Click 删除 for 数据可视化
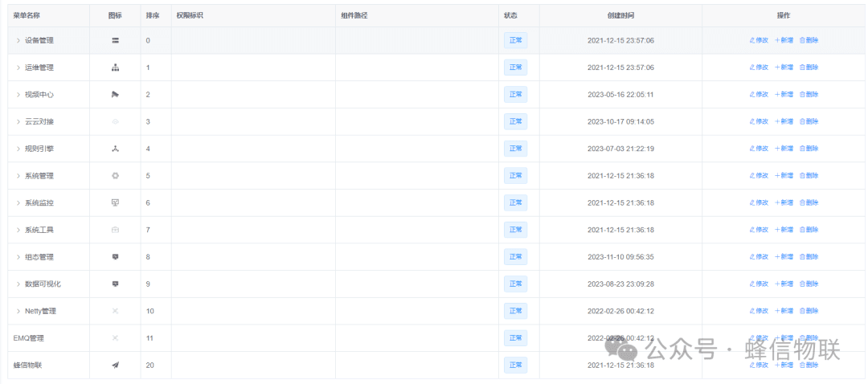Image resolution: width=868 pixels, height=384 pixels. [809, 284]
